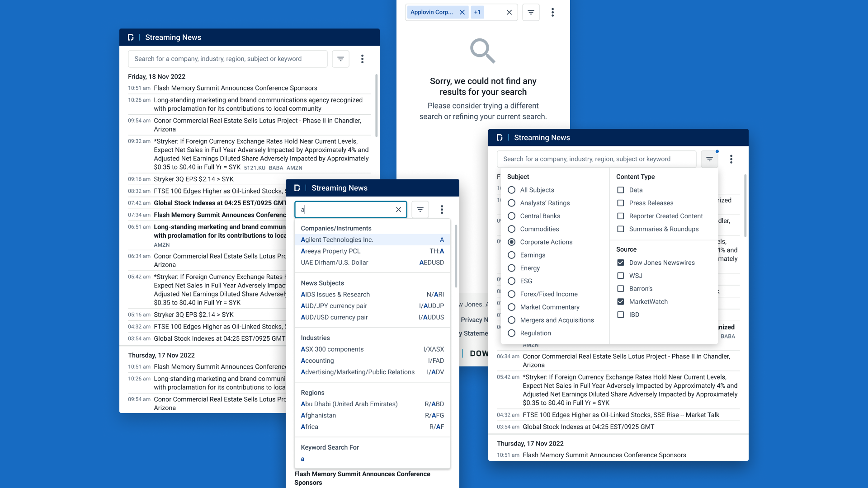Check Summaries & Roundups box

[621, 229]
